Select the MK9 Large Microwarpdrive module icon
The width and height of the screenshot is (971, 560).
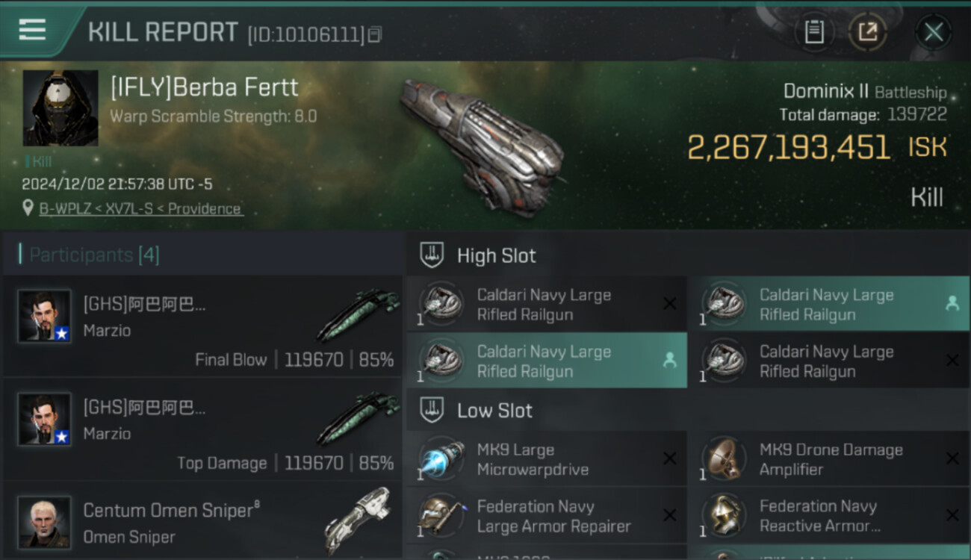pyautogui.click(x=442, y=459)
